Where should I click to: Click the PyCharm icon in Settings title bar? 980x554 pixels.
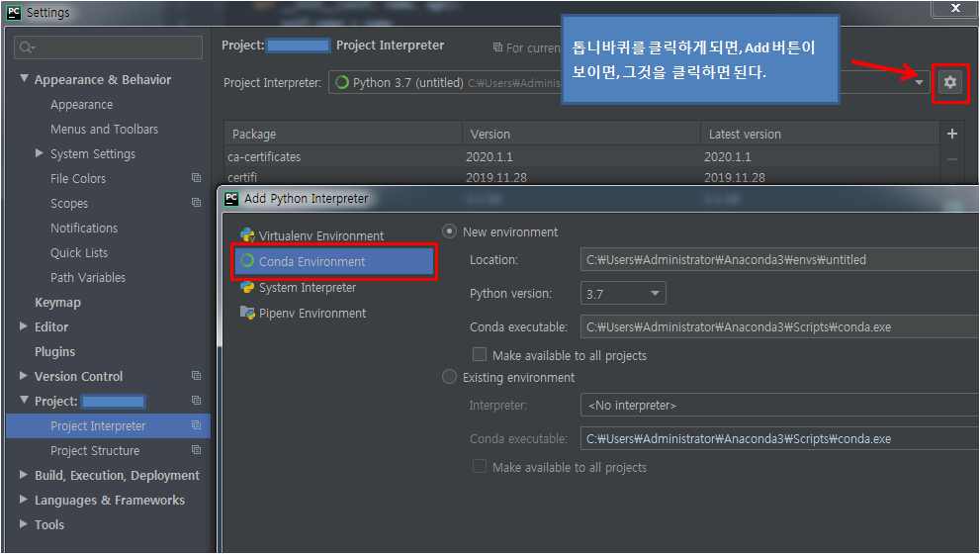tap(13, 12)
